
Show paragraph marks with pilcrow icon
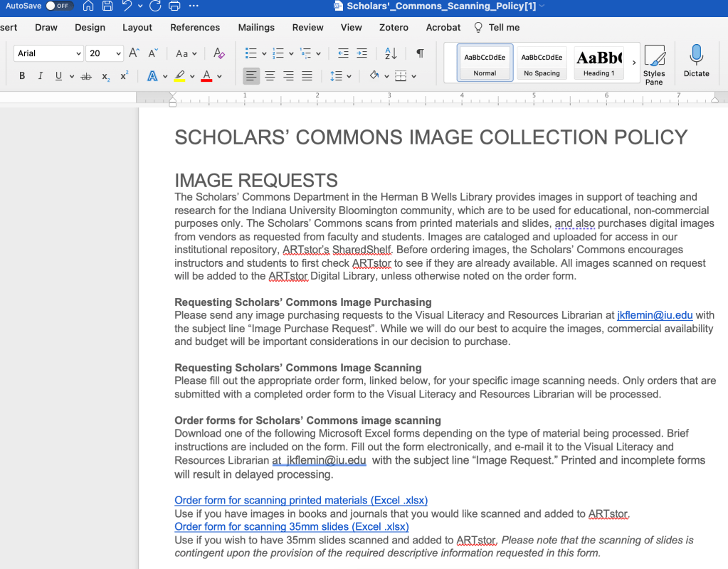click(420, 53)
